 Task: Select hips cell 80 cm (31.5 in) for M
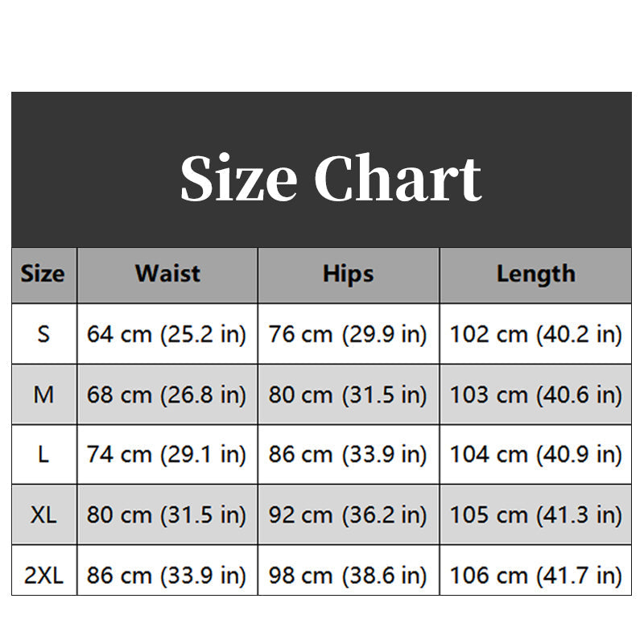[349, 394]
